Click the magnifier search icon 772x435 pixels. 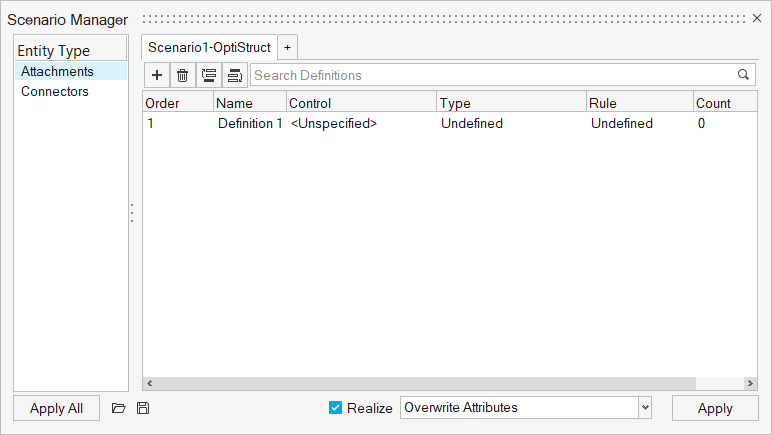pos(743,75)
